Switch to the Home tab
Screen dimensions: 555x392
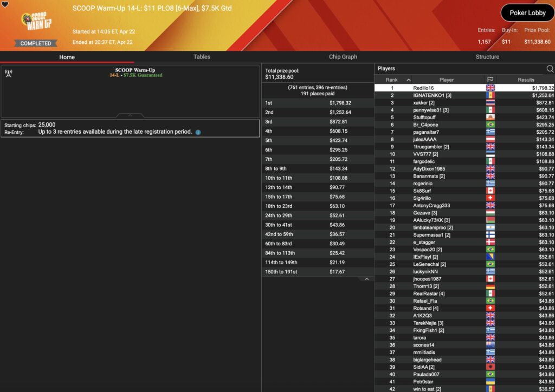tap(67, 57)
